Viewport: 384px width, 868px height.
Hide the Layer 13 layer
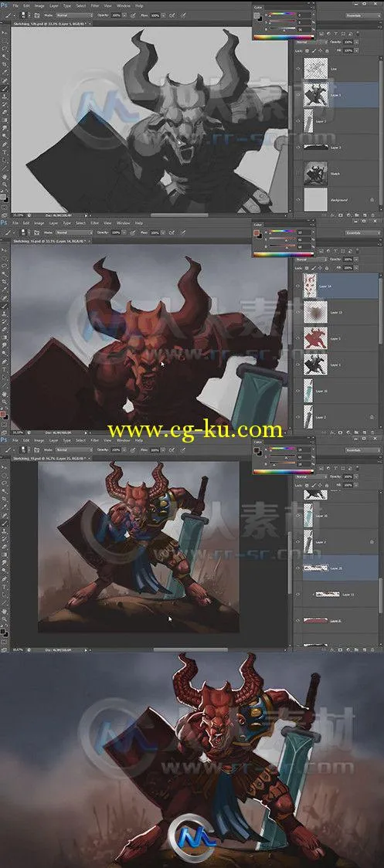tap(298, 312)
